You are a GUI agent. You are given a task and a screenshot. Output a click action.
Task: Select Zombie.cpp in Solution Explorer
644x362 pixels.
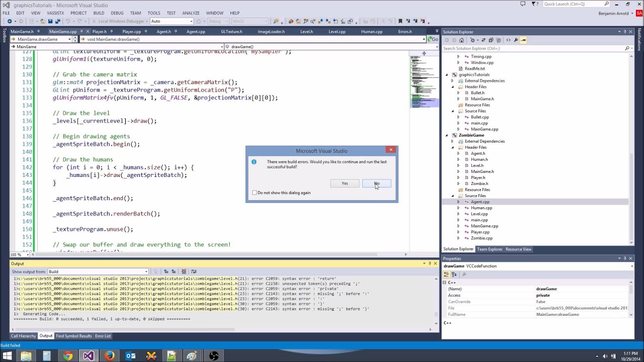[x=481, y=238]
